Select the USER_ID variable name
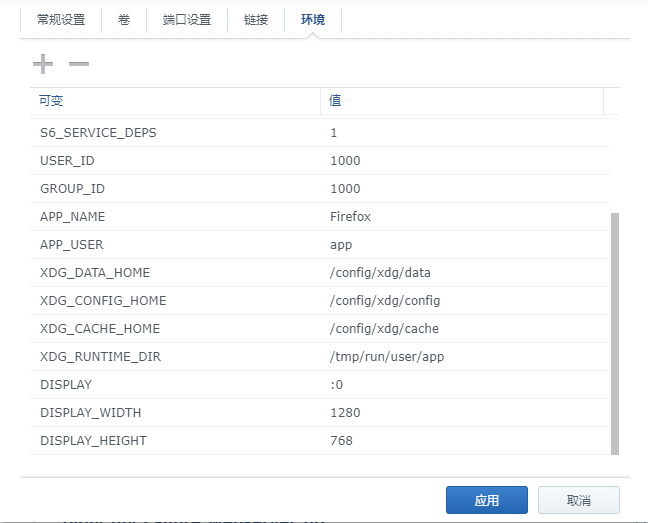This screenshot has height=523, width=648. click(x=67, y=161)
